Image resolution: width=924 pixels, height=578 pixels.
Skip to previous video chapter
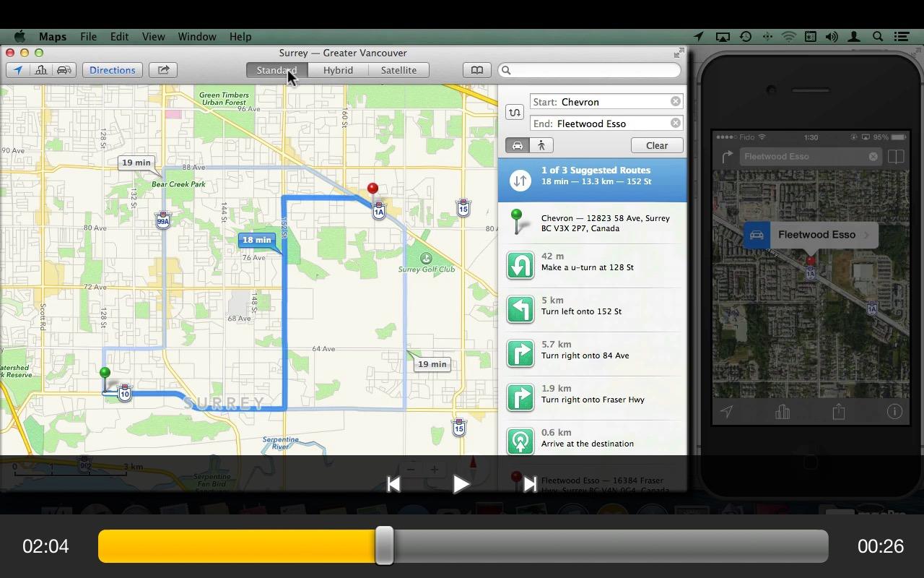point(393,484)
